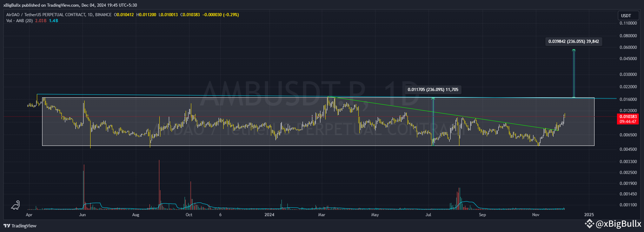Click the 0.002500 price axis label
The image size is (644, 232).
pos(628,173)
